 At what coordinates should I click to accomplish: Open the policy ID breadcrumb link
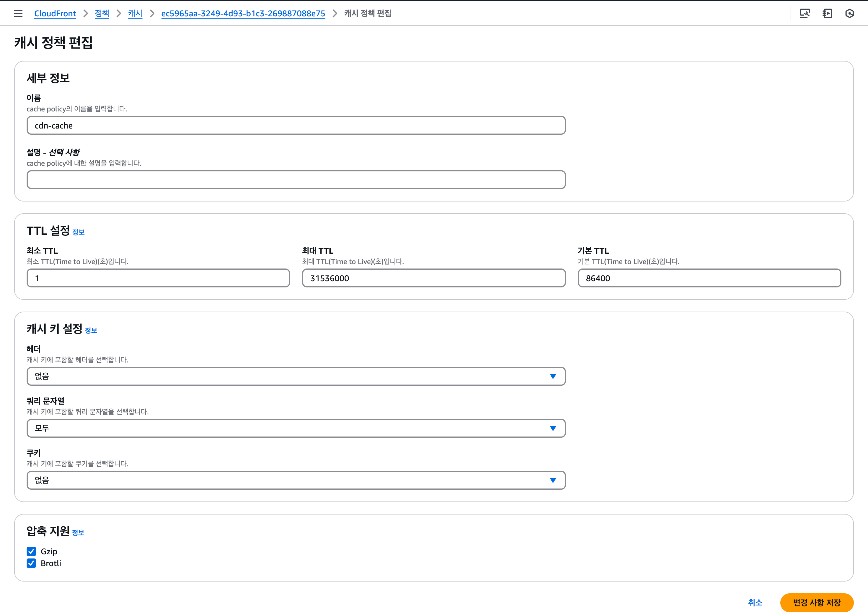(243, 14)
